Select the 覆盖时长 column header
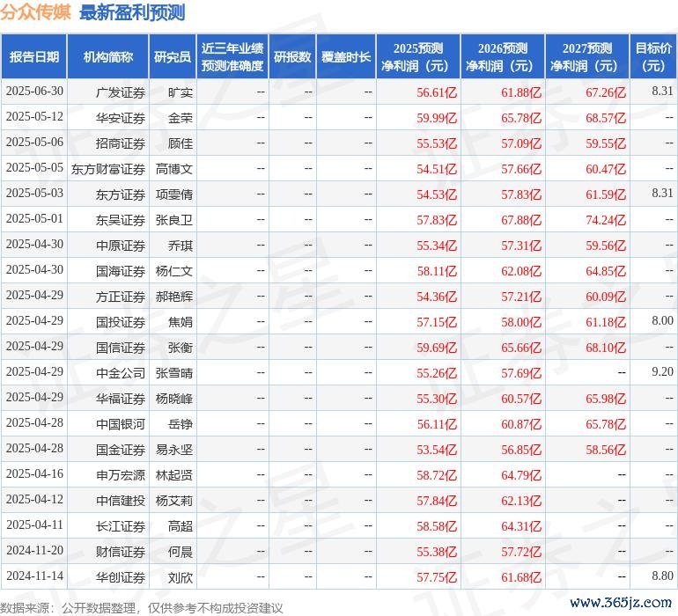The width and height of the screenshot is (678, 616). [x=346, y=56]
